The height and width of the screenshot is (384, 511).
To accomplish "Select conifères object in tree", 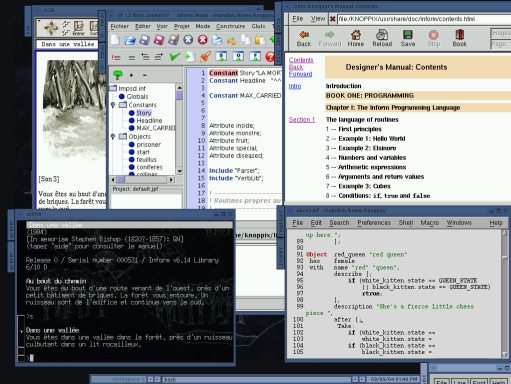I will point(149,167).
